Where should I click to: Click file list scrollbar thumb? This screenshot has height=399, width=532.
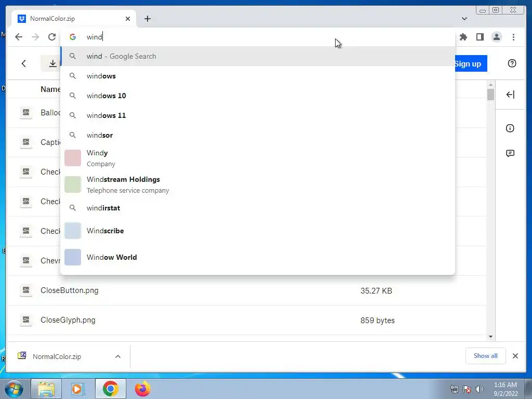click(x=490, y=95)
